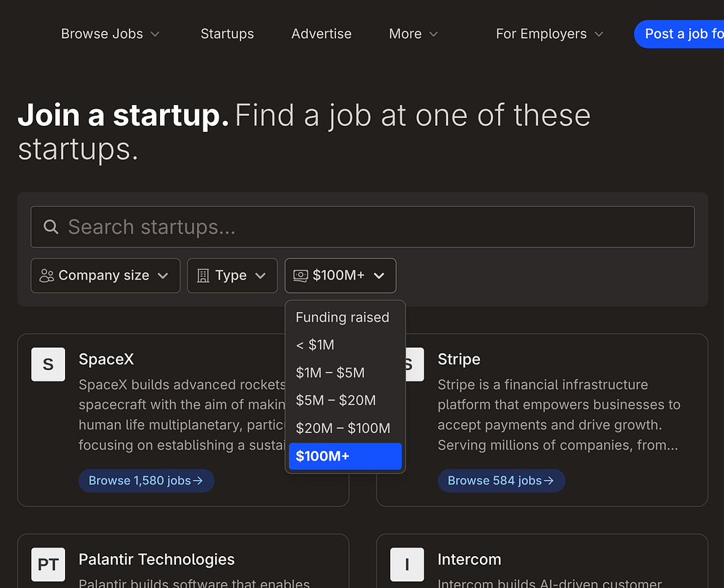Viewport: 724px width, 588px height.
Task: Collapse the $100M+ funding dropdown
Action: (x=340, y=276)
